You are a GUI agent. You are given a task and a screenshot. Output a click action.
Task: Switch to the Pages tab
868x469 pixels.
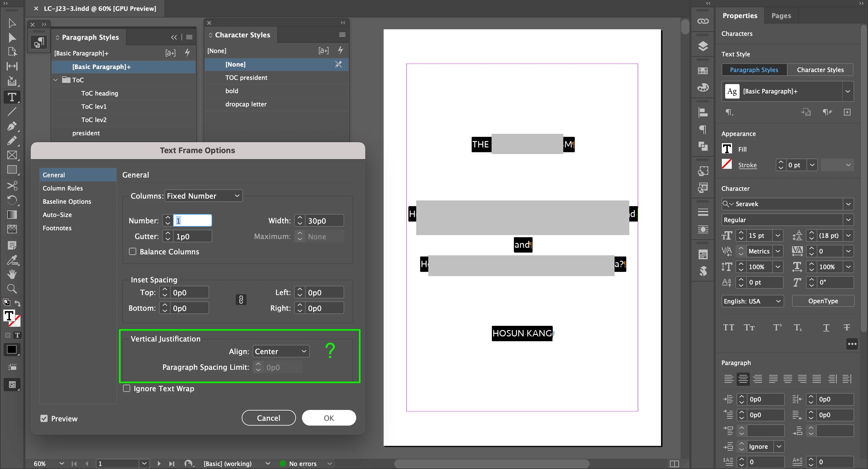point(781,15)
